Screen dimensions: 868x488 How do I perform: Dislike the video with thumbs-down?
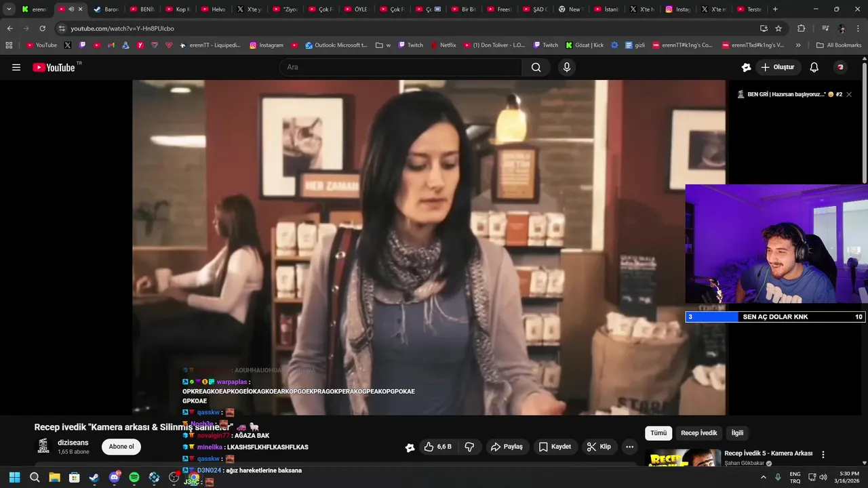[x=469, y=447]
